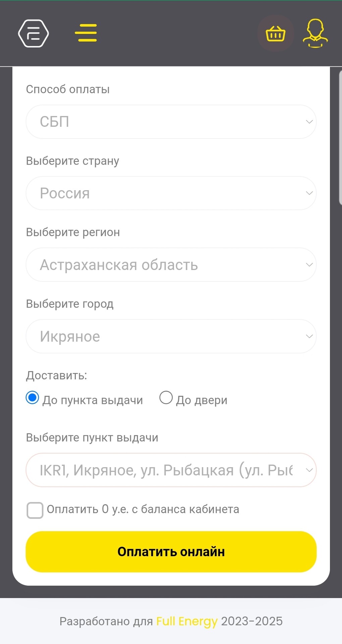Click the hexagon site logo

(34, 33)
